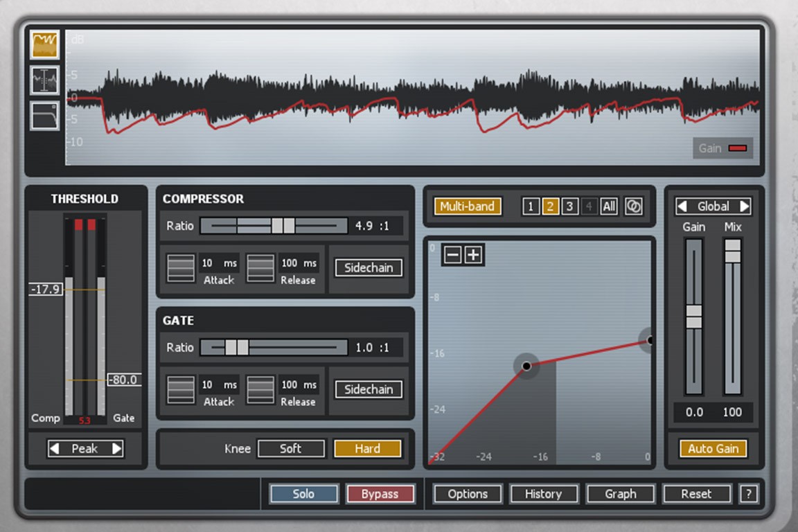The image size is (798, 532).
Task: Click the compressor knee point on graph
Action: (526, 366)
